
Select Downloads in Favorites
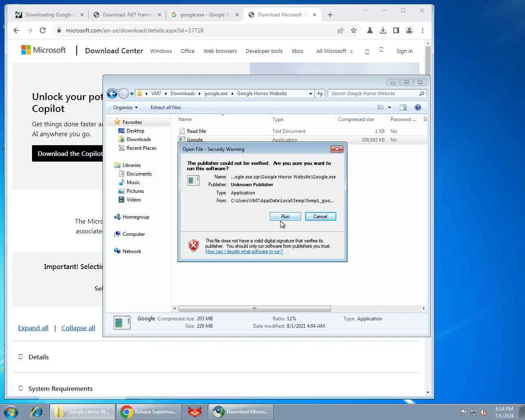(x=139, y=139)
